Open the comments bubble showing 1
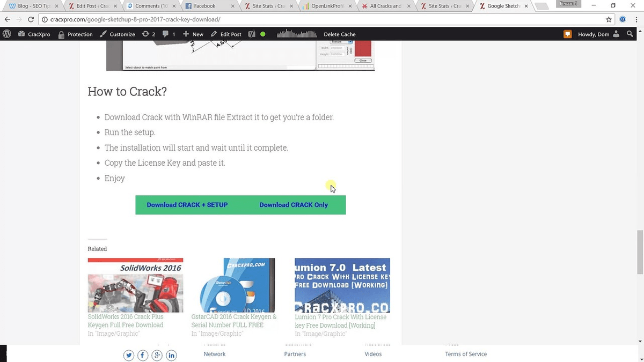 tap(166, 34)
